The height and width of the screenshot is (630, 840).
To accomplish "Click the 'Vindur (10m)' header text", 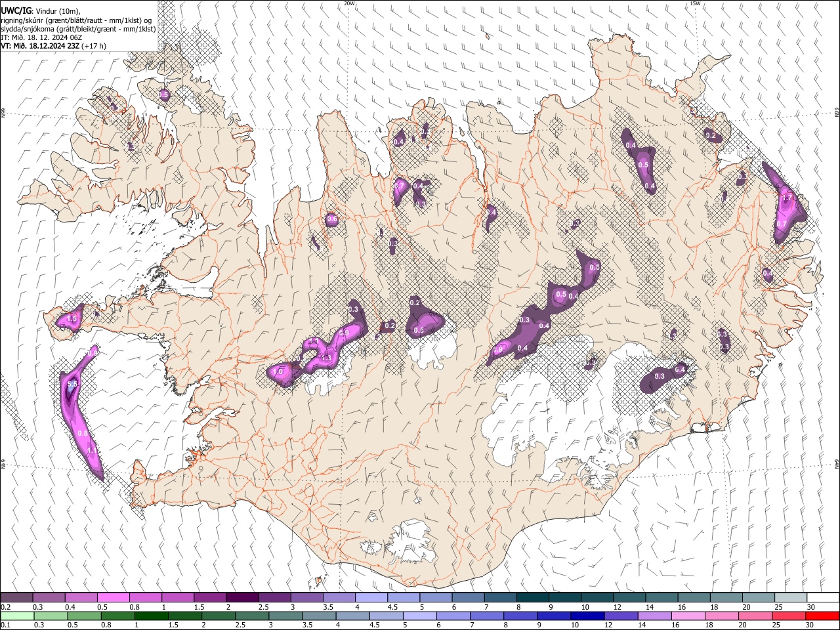I will (58, 11).
